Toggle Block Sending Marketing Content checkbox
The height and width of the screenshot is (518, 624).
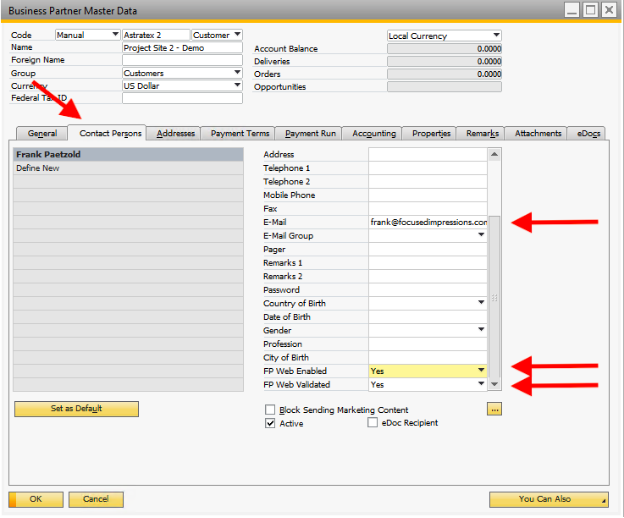coord(270,410)
